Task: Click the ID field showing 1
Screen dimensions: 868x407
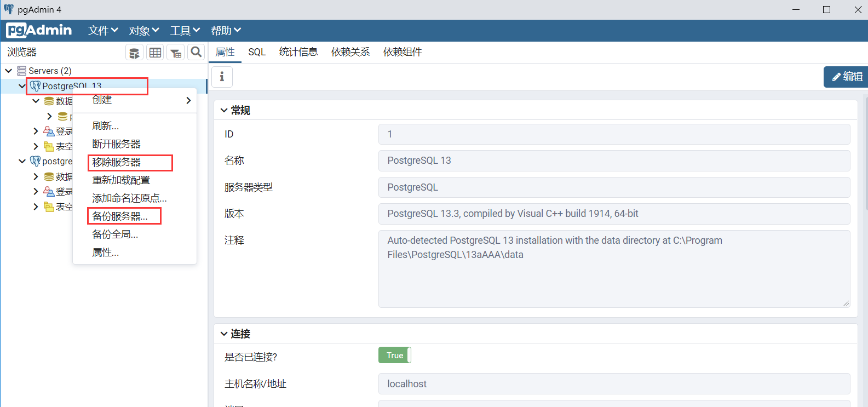Action: (614, 134)
